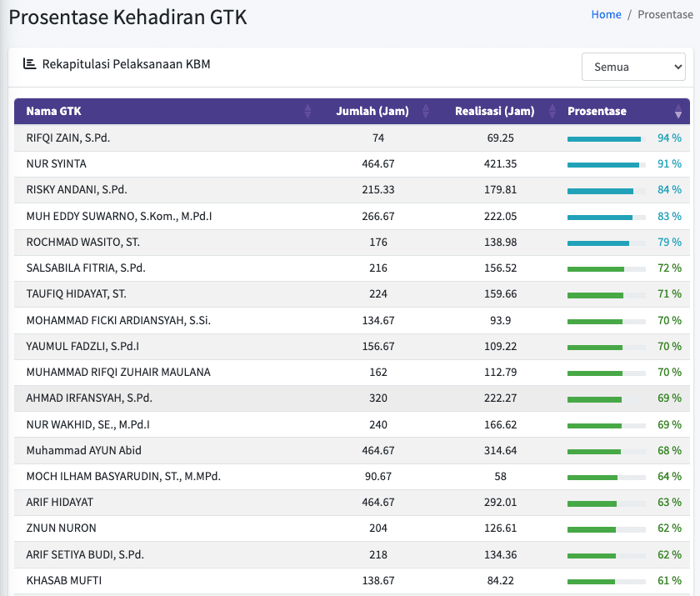Click jumlah value 320
700x596 pixels.
point(378,398)
